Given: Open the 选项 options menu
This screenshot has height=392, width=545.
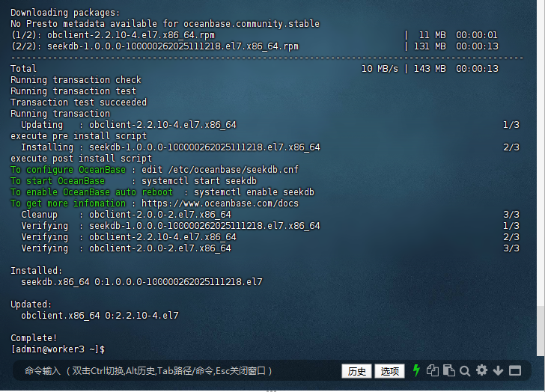Looking at the screenshot, I should pyautogui.click(x=389, y=371).
